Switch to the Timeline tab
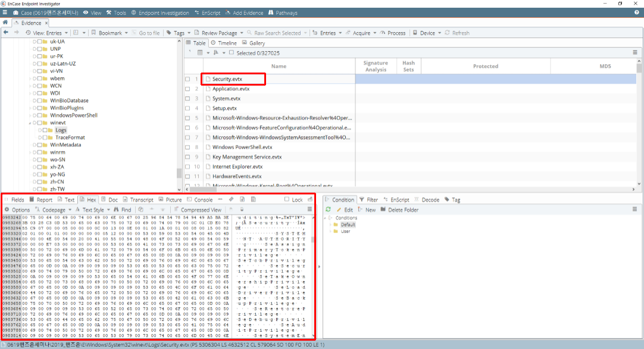 point(224,43)
